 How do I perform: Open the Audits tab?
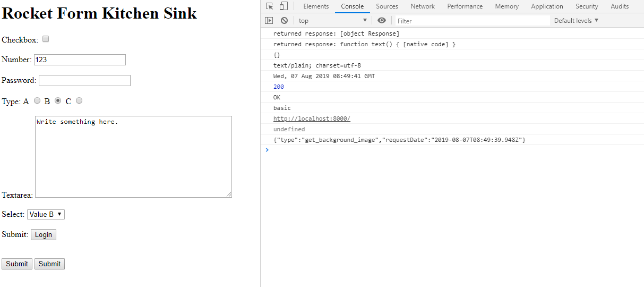(620, 6)
